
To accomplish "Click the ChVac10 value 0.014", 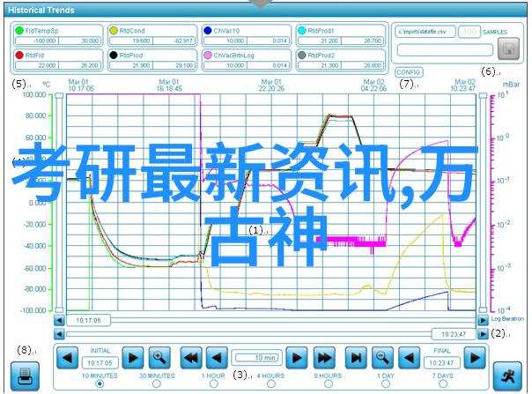I will coord(268,41).
